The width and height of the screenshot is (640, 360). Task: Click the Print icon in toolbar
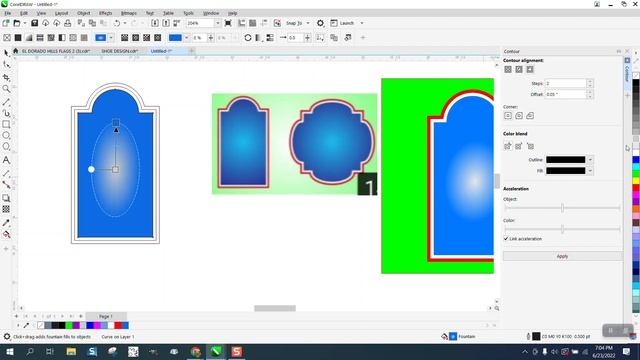68,23
